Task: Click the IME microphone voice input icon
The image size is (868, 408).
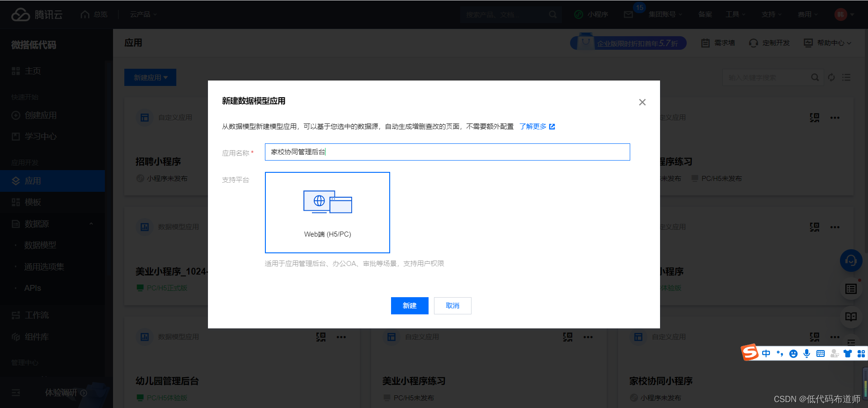Action: click(x=807, y=354)
